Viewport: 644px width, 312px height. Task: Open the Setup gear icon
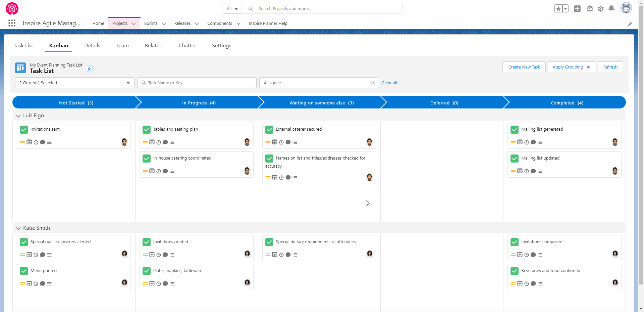click(601, 9)
